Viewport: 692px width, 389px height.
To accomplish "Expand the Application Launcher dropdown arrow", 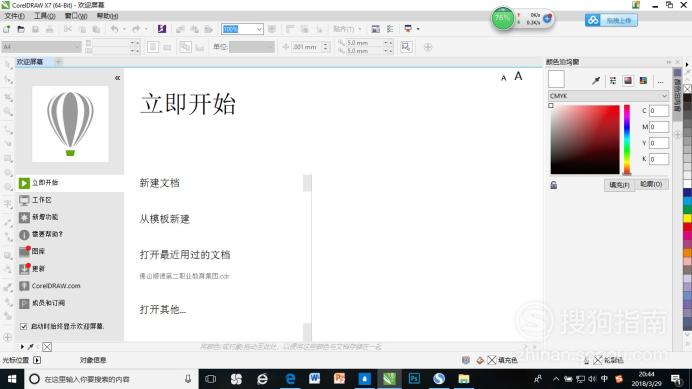I will coord(418,29).
